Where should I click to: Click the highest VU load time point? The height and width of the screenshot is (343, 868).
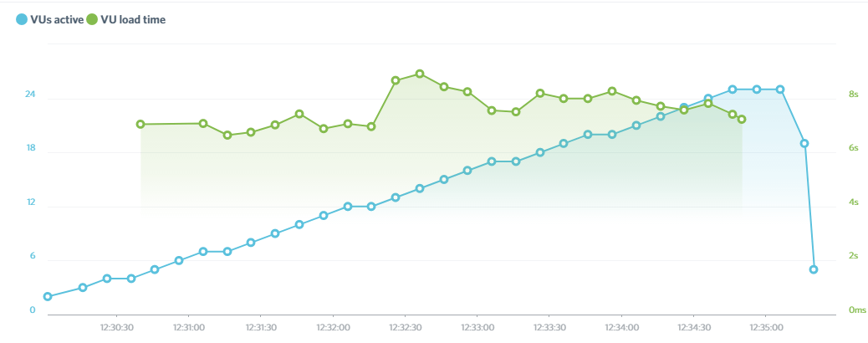(420, 74)
